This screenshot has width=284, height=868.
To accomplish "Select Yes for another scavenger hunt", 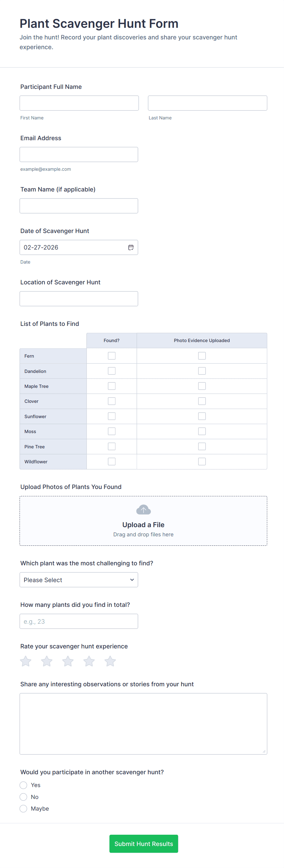I will click(x=23, y=785).
